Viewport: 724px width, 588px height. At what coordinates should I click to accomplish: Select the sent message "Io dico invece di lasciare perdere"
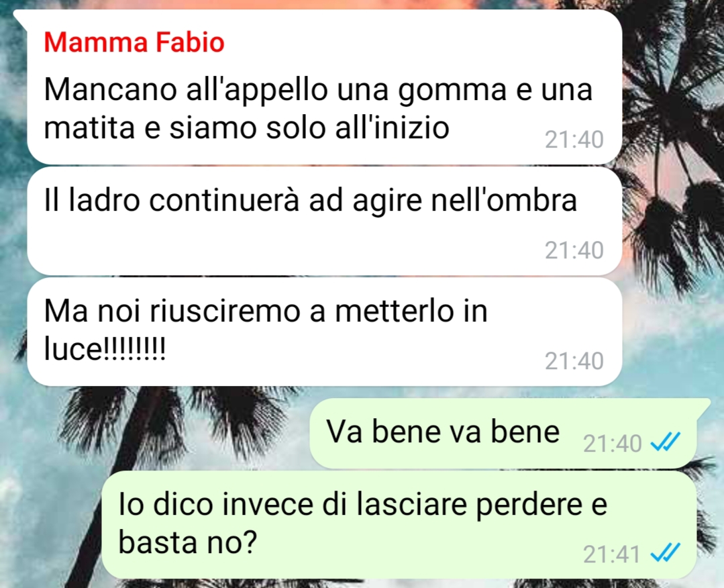[x=399, y=525]
